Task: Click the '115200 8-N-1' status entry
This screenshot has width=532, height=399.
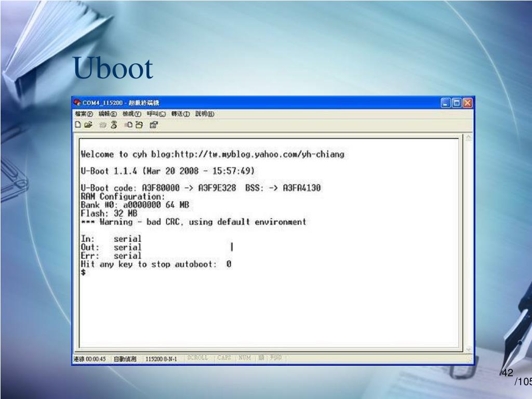Action: click(x=161, y=359)
